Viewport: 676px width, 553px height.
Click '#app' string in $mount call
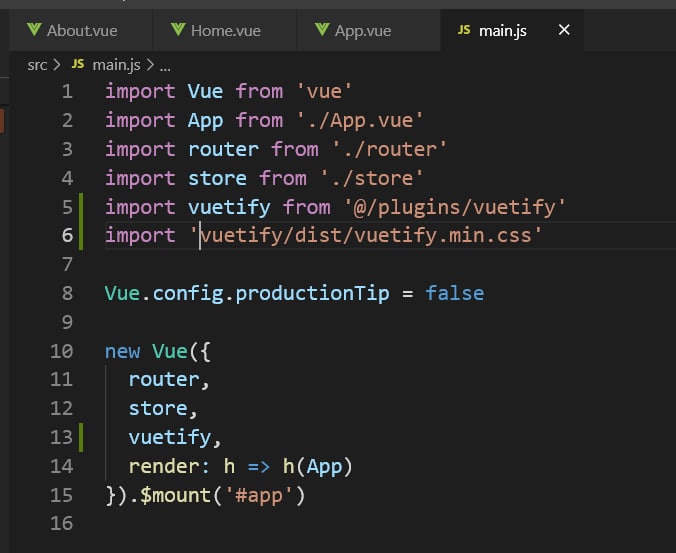coord(259,495)
